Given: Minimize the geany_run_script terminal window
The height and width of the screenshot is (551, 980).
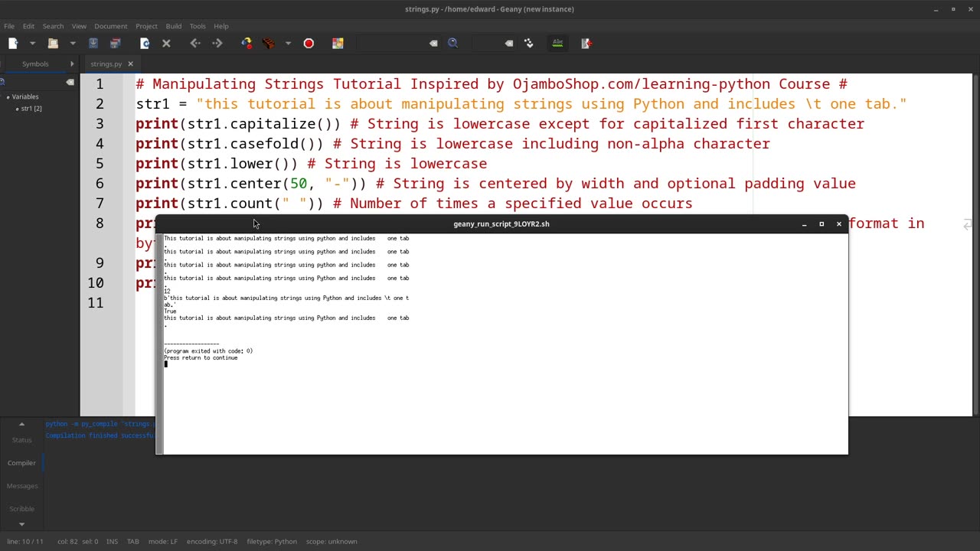Looking at the screenshot, I should click(804, 224).
